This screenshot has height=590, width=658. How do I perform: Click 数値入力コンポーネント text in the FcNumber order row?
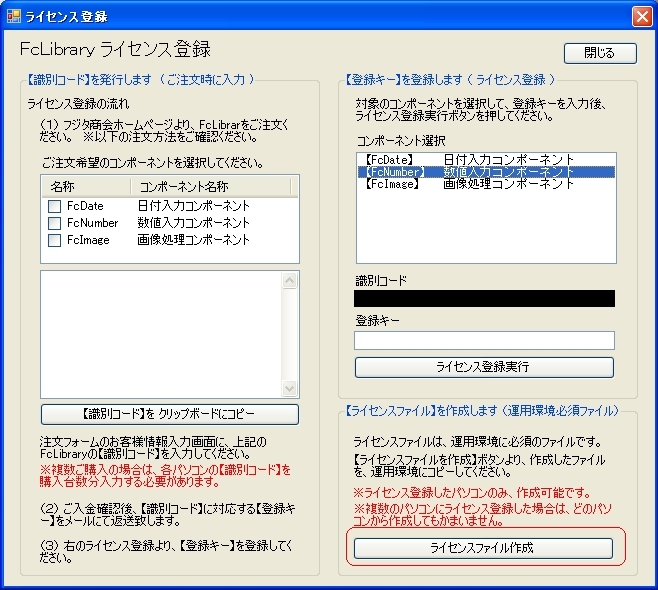click(x=193, y=223)
